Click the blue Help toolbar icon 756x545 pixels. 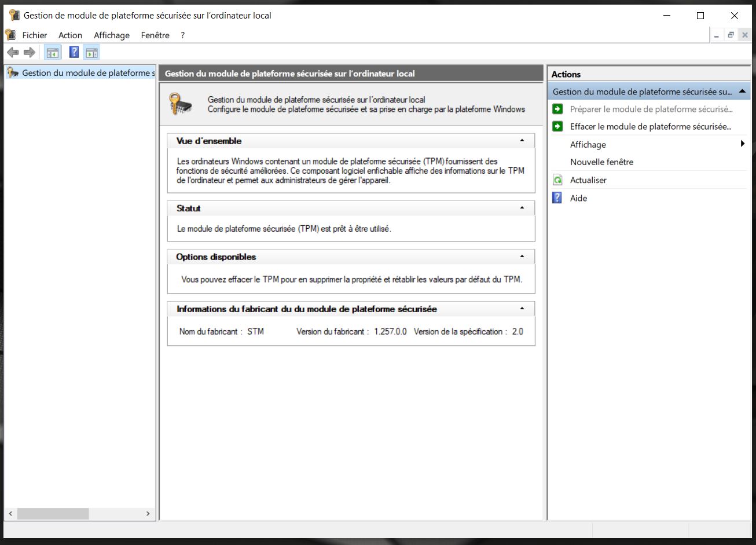(x=74, y=53)
